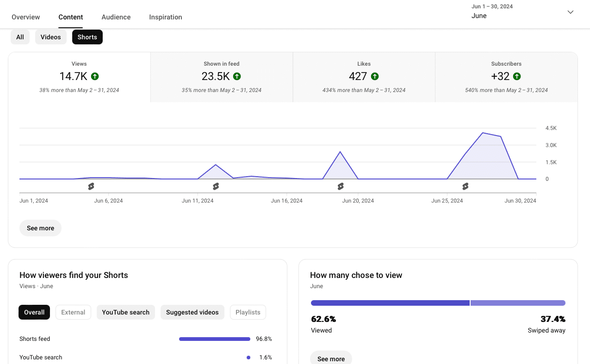Click 'How many chose to view' heading
This screenshot has width=590, height=364.
pos(356,275)
